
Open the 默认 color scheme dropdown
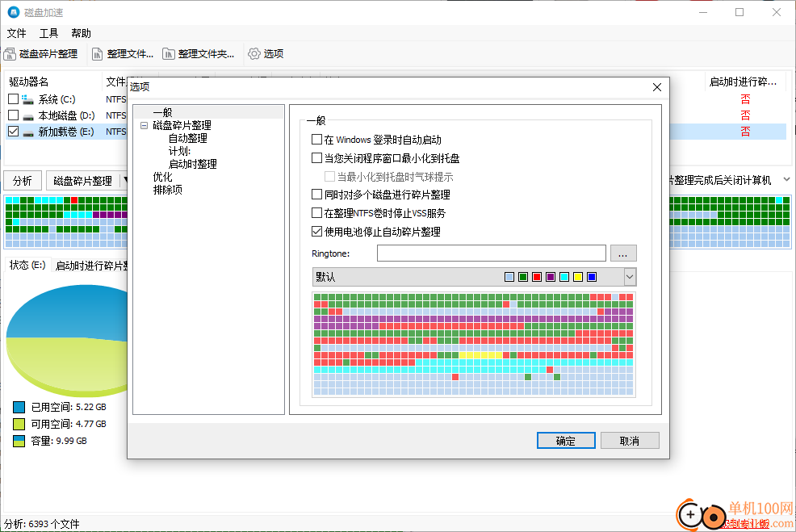(630, 277)
